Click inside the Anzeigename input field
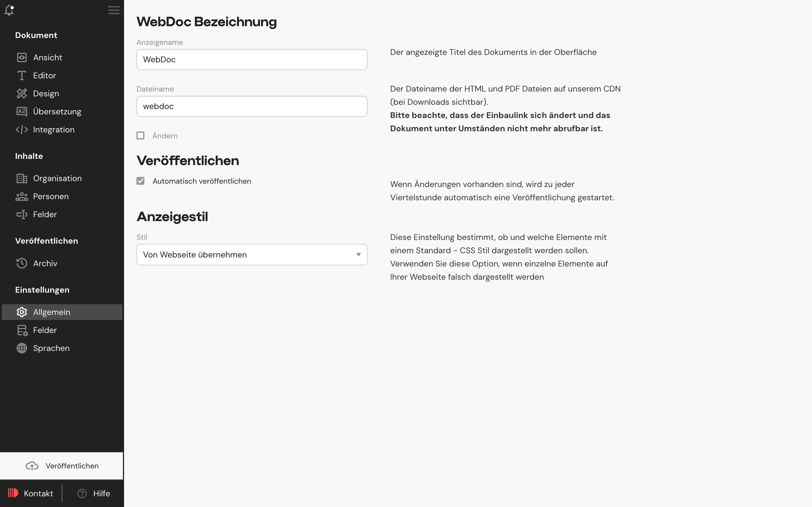The image size is (812, 507). point(252,59)
